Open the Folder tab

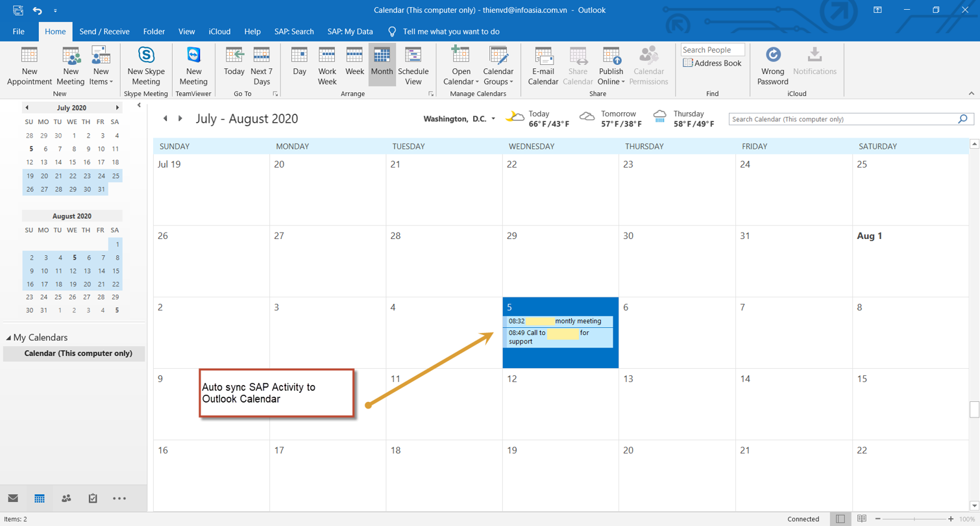point(154,31)
